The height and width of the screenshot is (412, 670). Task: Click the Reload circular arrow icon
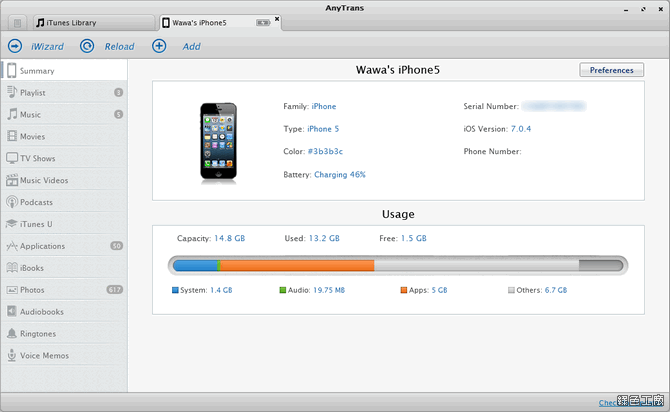point(87,46)
